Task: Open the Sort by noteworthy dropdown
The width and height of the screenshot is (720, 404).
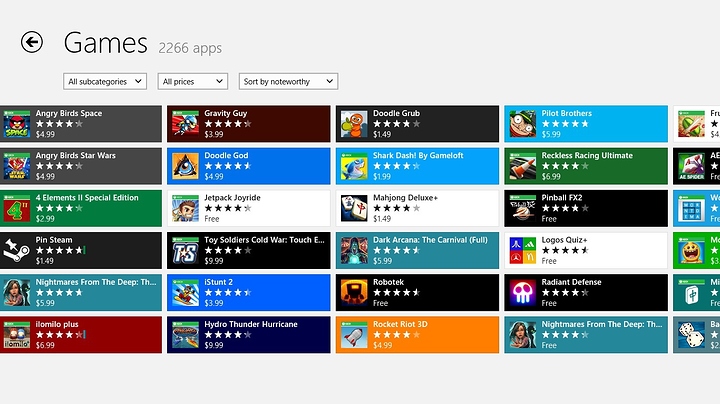Action: (288, 81)
